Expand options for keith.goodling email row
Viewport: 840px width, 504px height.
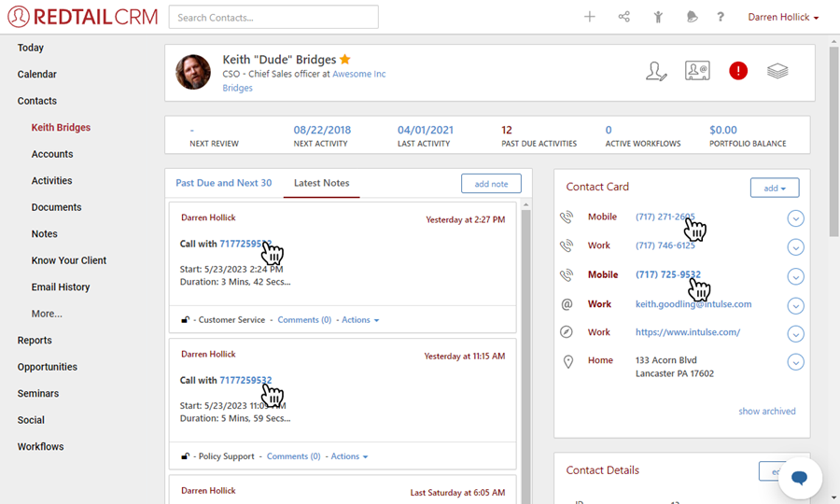[x=795, y=305]
